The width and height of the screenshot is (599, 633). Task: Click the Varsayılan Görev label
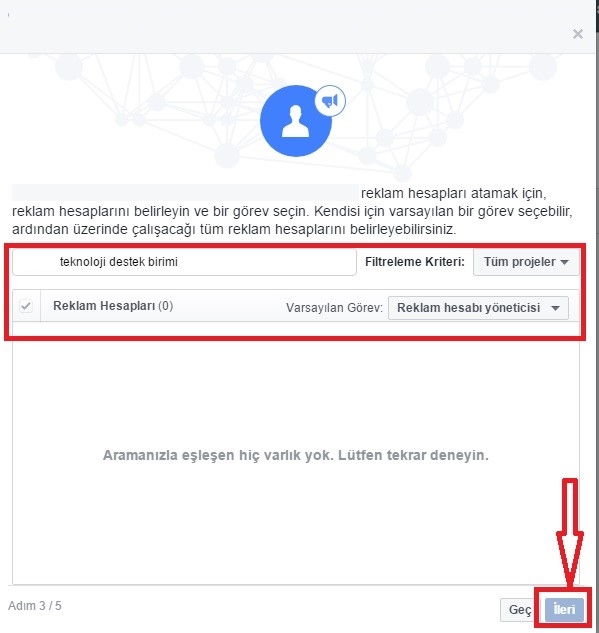pyautogui.click(x=334, y=308)
